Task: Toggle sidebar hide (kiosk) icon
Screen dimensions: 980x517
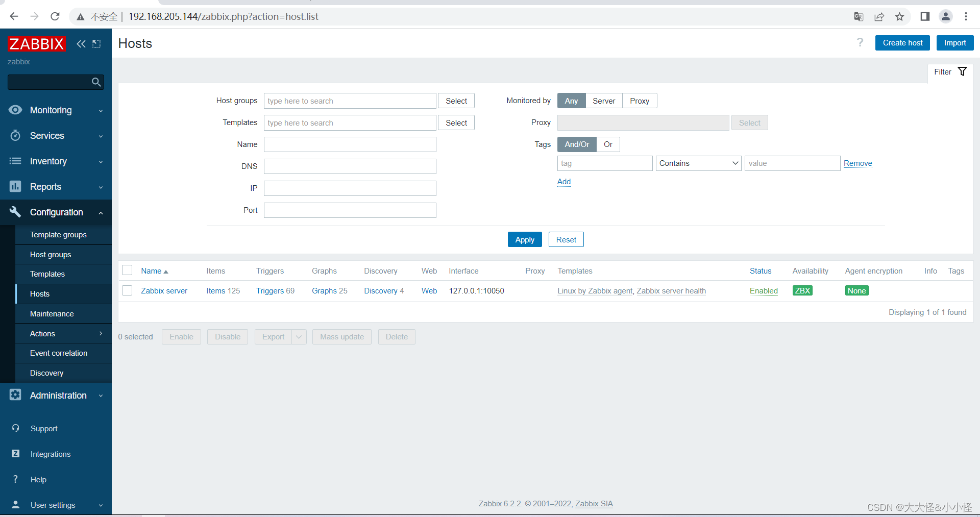Action: tap(96, 44)
